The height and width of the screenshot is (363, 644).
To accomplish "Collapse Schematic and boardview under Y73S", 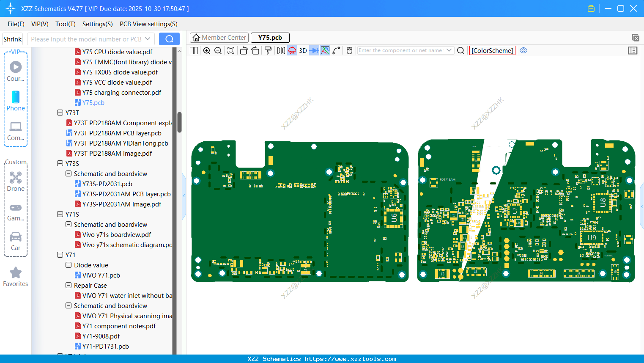I will coord(69,174).
